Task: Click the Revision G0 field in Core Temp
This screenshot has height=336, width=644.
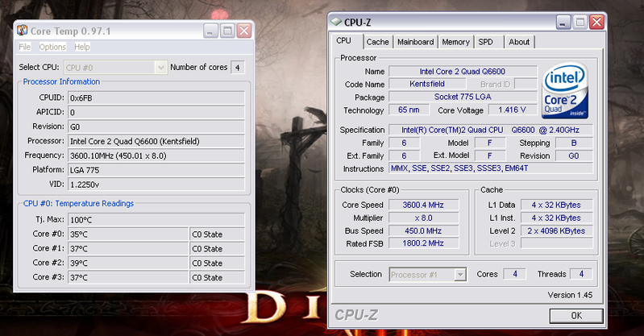Action: (x=156, y=127)
